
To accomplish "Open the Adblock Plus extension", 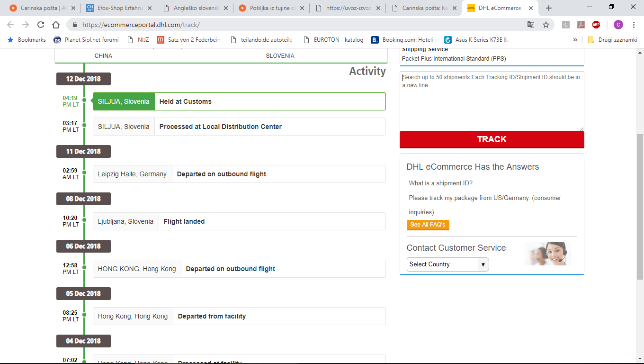I will click(596, 25).
